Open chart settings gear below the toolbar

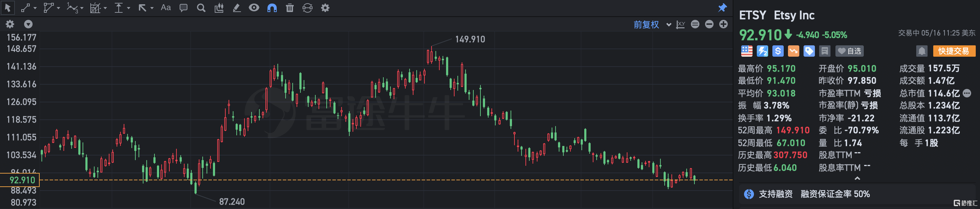pyautogui.click(x=10, y=24)
